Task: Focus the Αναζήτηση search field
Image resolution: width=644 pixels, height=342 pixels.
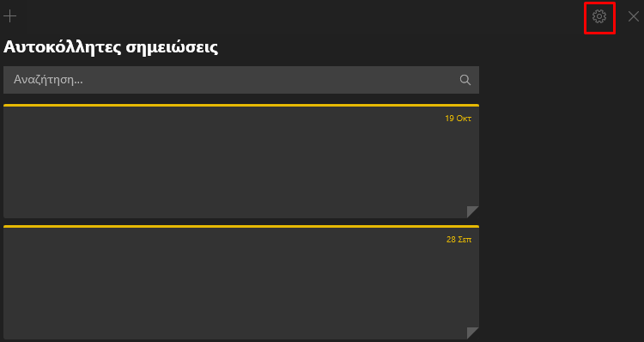Action: (x=241, y=80)
